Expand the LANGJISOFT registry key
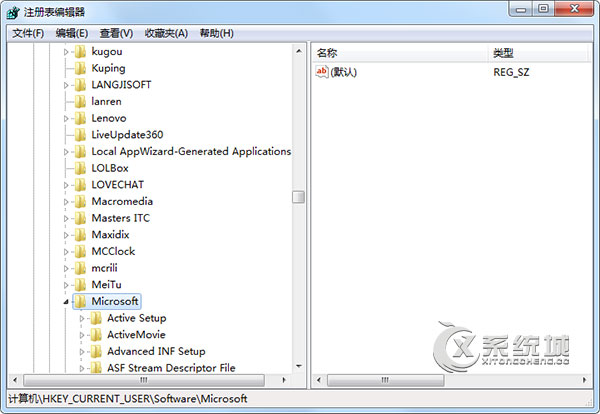Image resolution: width=600 pixels, height=414 pixels. point(66,85)
